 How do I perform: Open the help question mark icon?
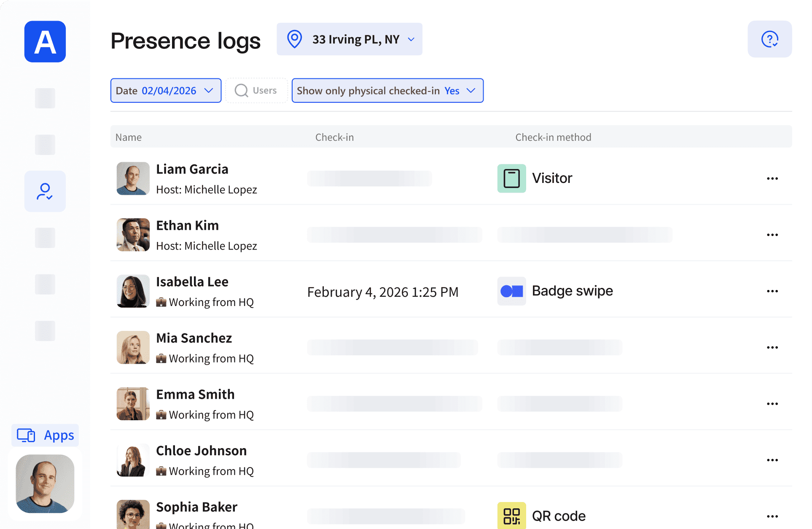770,39
